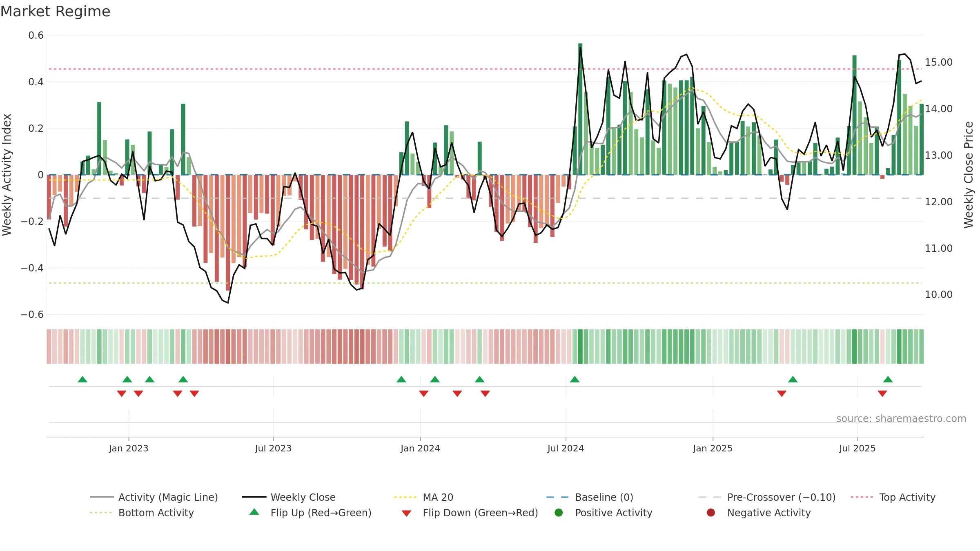This screenshot has width=980, height=551.
Task: Click the tallest green bar in July 2024
Action: pos(580,109)
